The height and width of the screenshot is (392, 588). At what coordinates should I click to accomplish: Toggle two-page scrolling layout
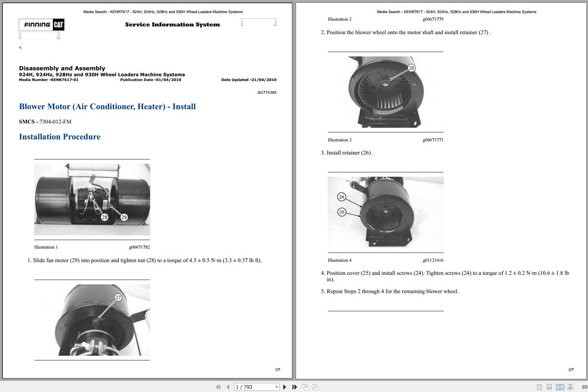(571, 386)
